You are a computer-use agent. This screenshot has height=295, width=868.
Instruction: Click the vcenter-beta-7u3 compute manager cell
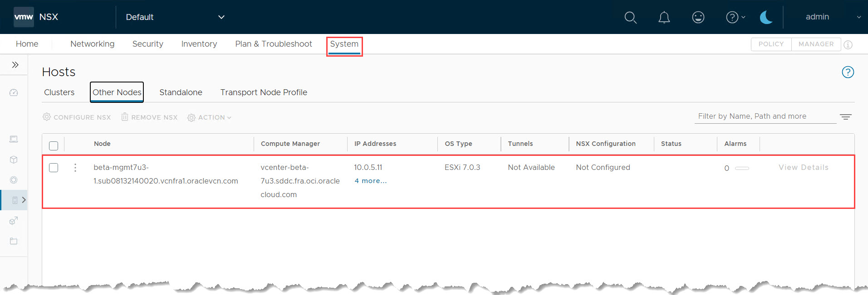point(300,181)
